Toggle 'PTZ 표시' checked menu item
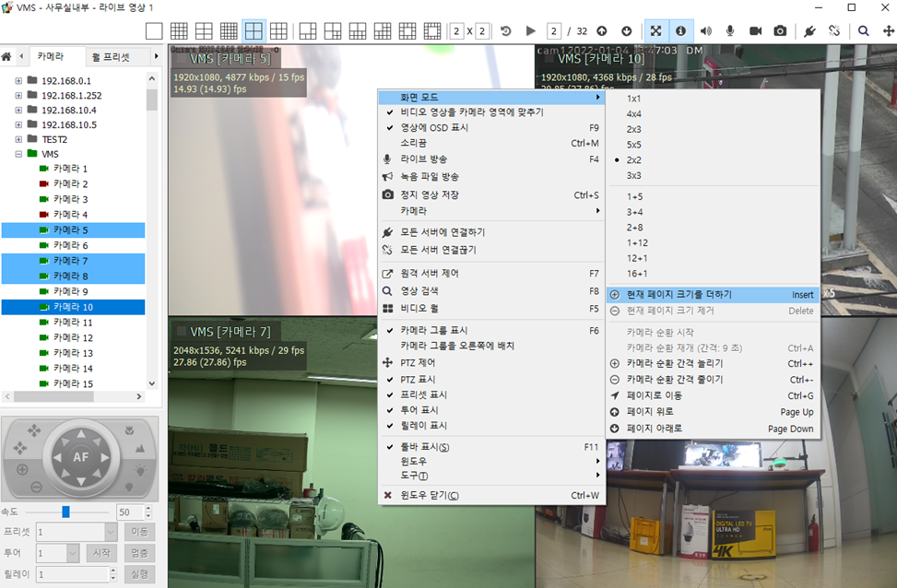Viewport: 897px width, 588px height. [417, 379]
